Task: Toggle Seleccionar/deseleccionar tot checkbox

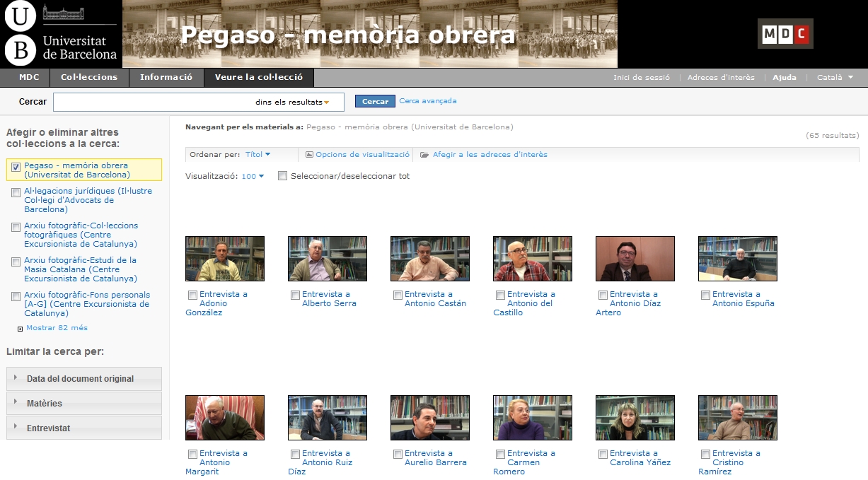Action: (x=283, y=176)
